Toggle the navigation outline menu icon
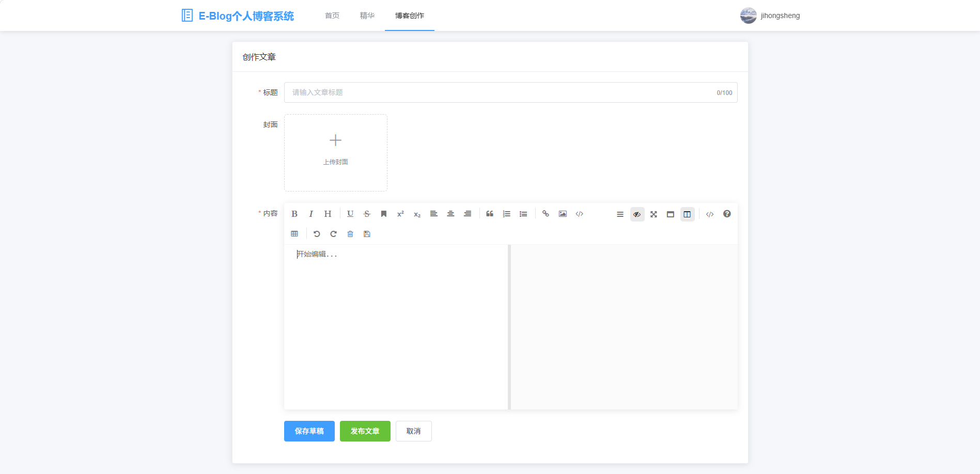980x474 pixels. click(620, 214)
